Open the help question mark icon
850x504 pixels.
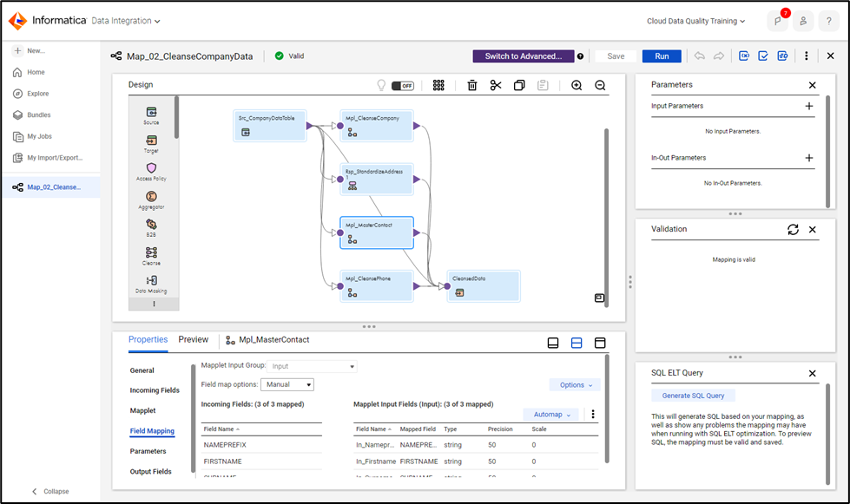pos(829,21)
